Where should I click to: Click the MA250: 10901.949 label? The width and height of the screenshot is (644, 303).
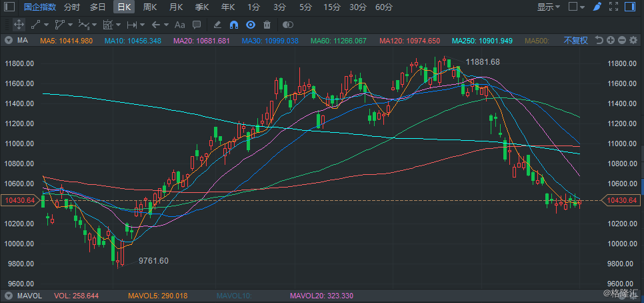point(482,41)
